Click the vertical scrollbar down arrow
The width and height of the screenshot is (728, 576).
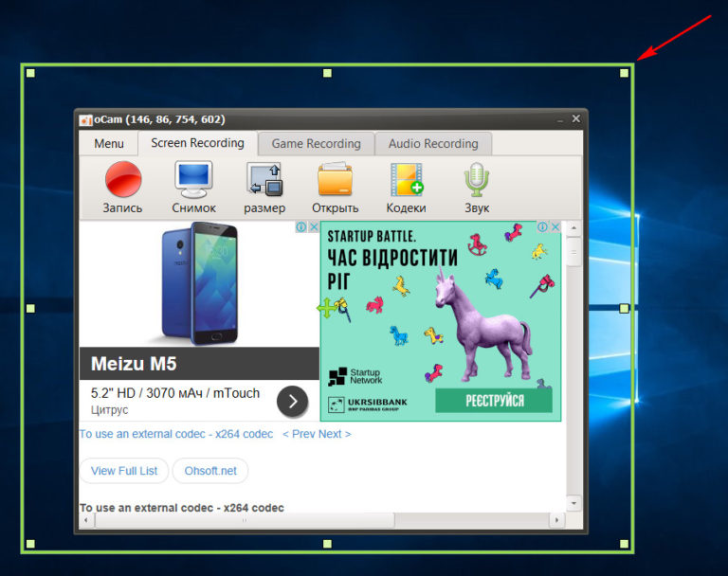pyautogui.click(x=573, y=502)
